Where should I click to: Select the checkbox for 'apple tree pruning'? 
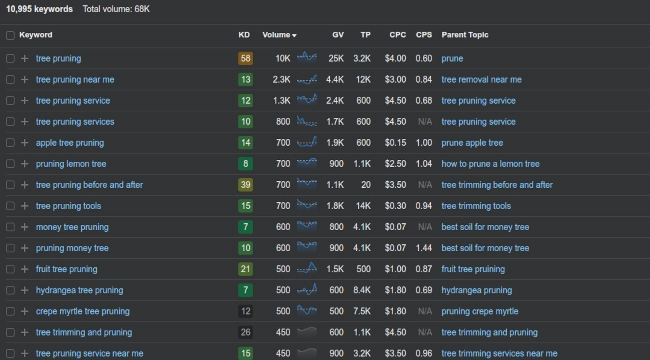10,143
